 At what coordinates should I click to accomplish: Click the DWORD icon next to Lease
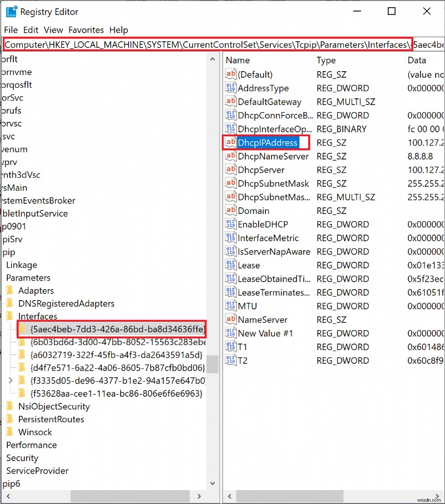point(231,265)
